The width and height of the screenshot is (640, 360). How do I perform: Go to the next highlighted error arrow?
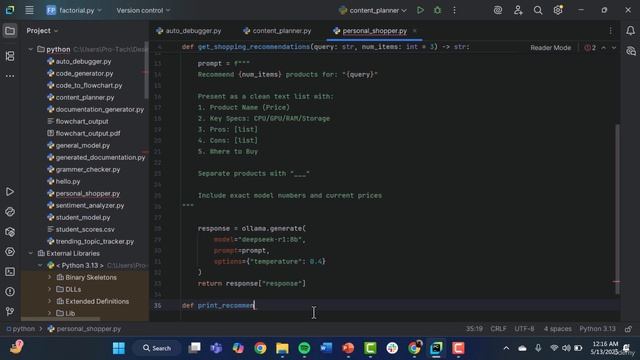[613, 48]
